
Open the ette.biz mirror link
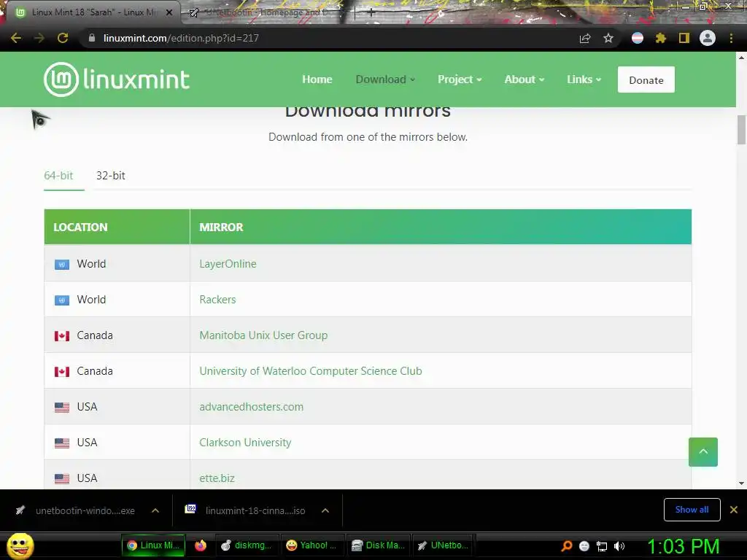[217, 478]
